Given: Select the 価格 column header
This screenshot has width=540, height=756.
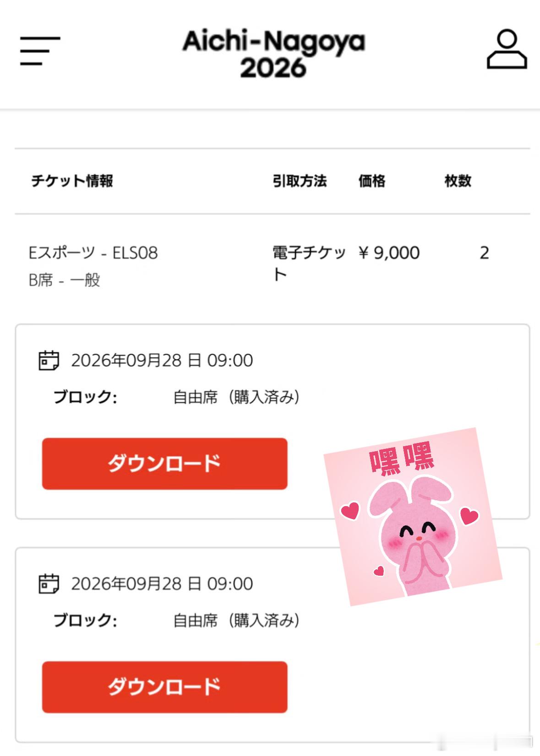Looking at the screenshot, I should 371,181.
